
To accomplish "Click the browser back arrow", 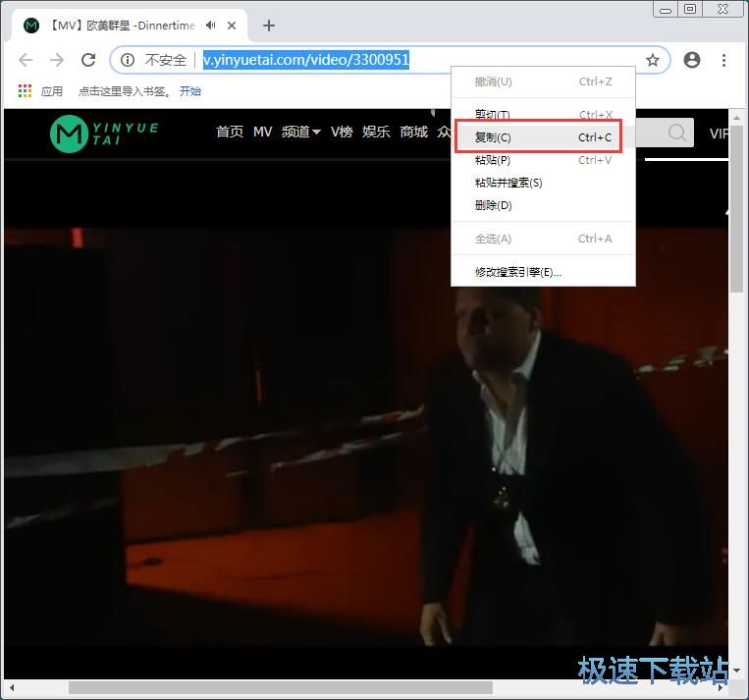I will pos(26,60).
